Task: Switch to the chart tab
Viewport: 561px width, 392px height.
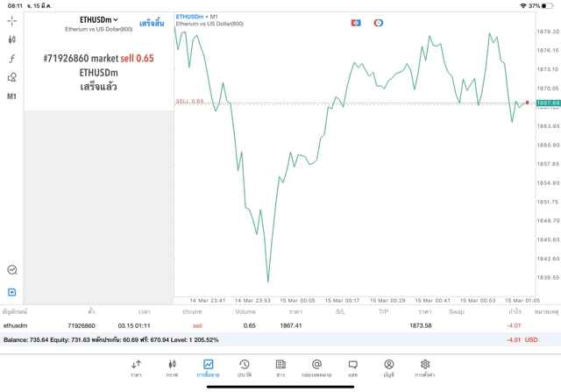Action: (x=172, y=368)
